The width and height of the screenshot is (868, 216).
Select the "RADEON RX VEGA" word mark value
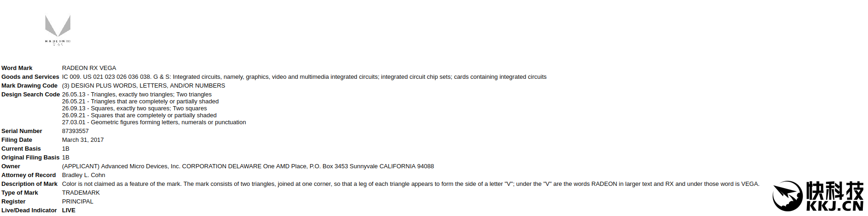click(89, 68)
